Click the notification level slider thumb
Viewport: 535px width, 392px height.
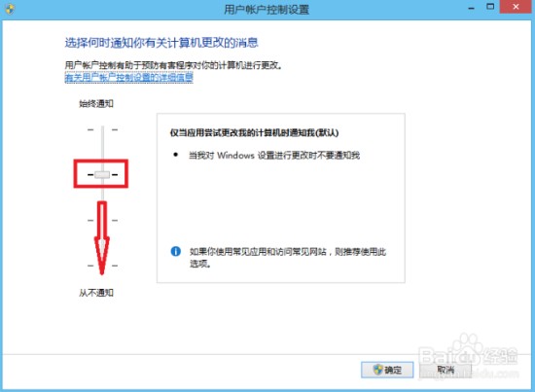[x=102, y=175]
